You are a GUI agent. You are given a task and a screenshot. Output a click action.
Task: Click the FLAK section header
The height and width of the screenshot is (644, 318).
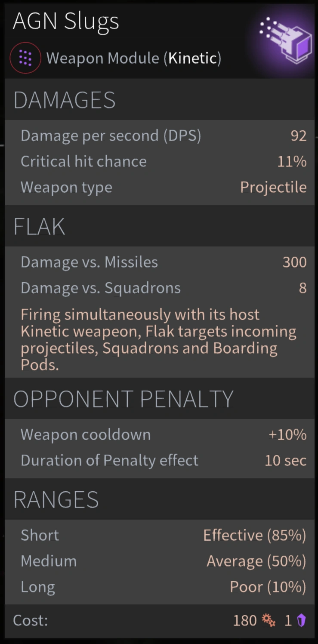tap(39, 227)
